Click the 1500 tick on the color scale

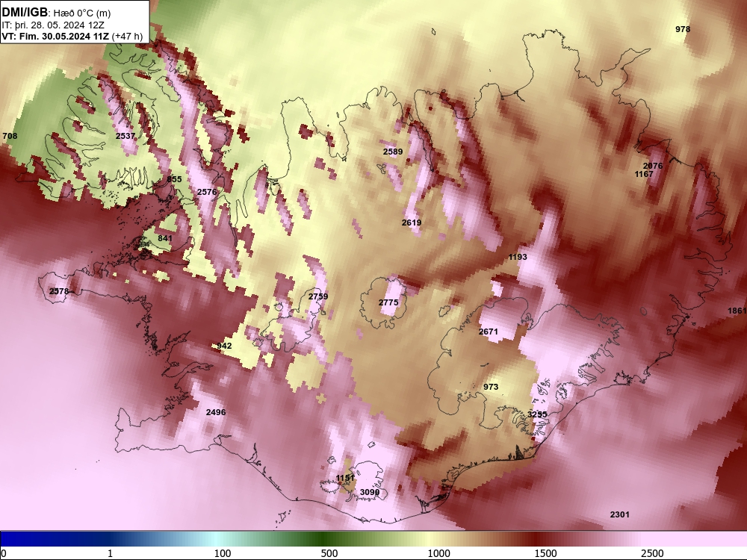coord(545,553)
